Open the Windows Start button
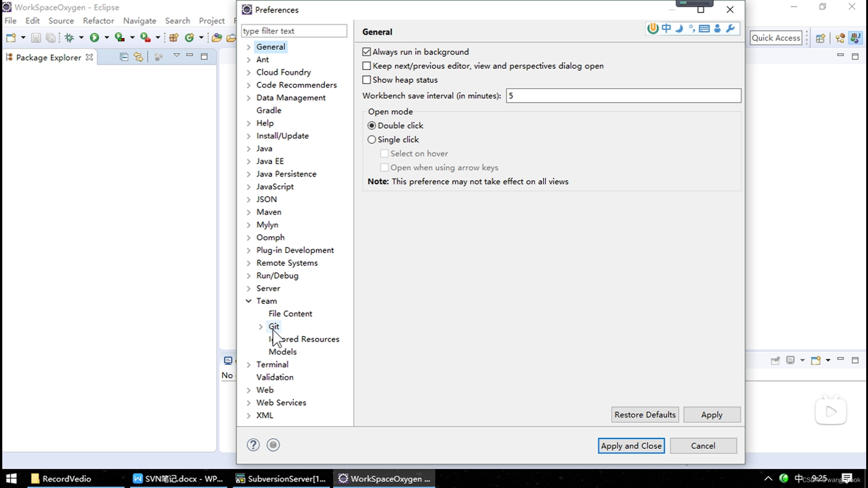Screen dimensions: 868x488 (12, 479)
